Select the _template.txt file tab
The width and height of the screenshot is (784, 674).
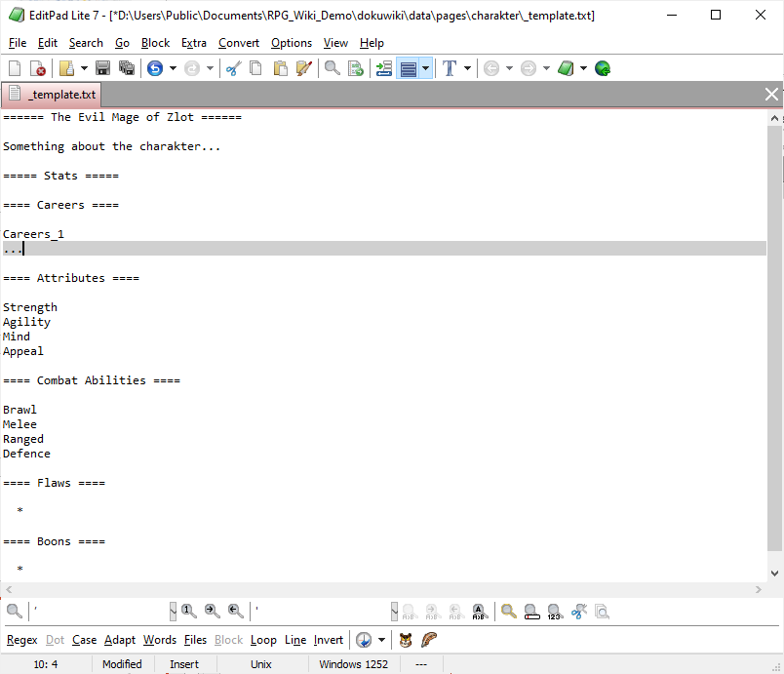[52, 95]
